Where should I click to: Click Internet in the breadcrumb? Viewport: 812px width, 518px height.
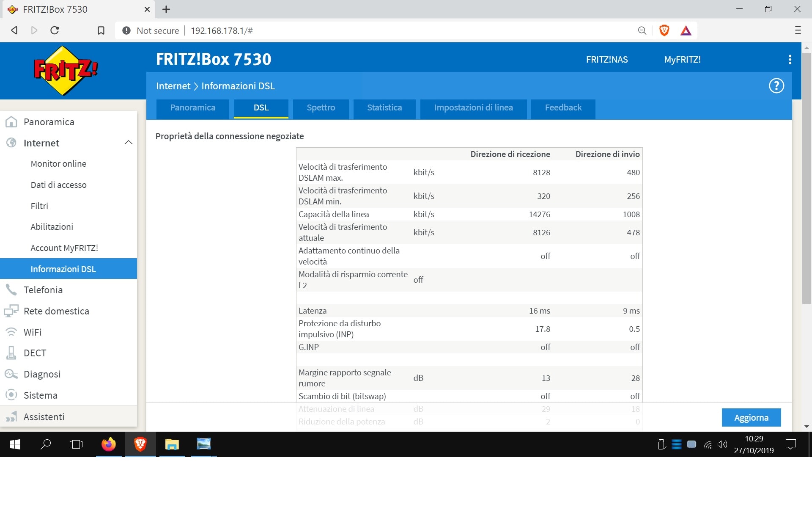173,86
